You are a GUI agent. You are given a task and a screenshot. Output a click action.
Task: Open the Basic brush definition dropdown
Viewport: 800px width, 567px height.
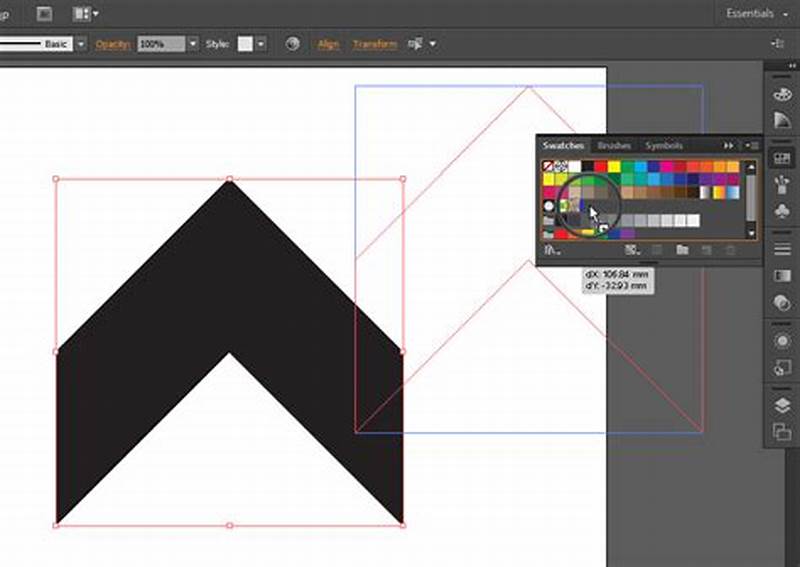click(81, 44)
